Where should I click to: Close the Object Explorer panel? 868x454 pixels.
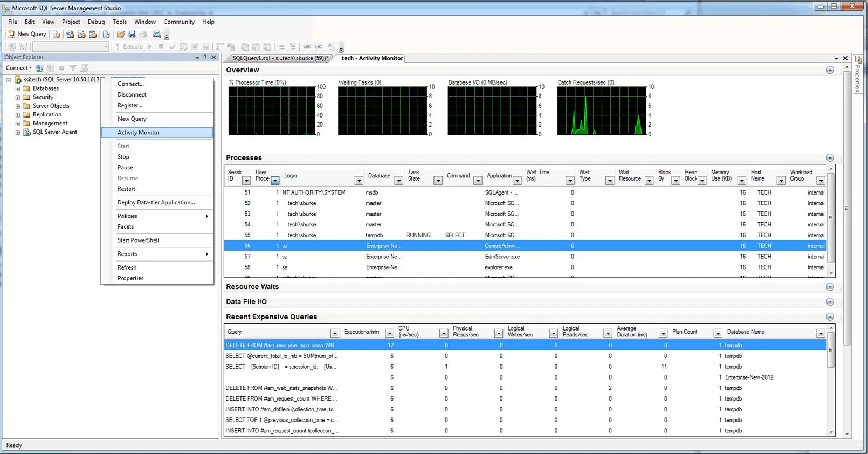click(x=213, y=57)
